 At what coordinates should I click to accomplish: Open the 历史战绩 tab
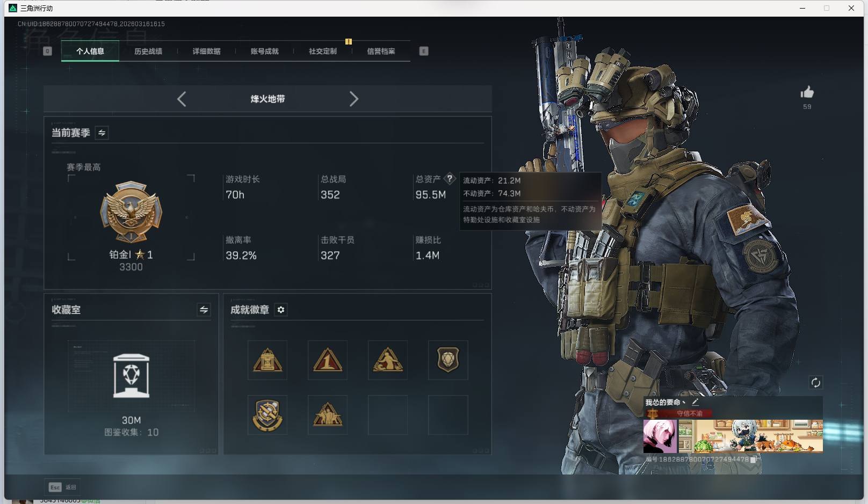pos(148,52)
